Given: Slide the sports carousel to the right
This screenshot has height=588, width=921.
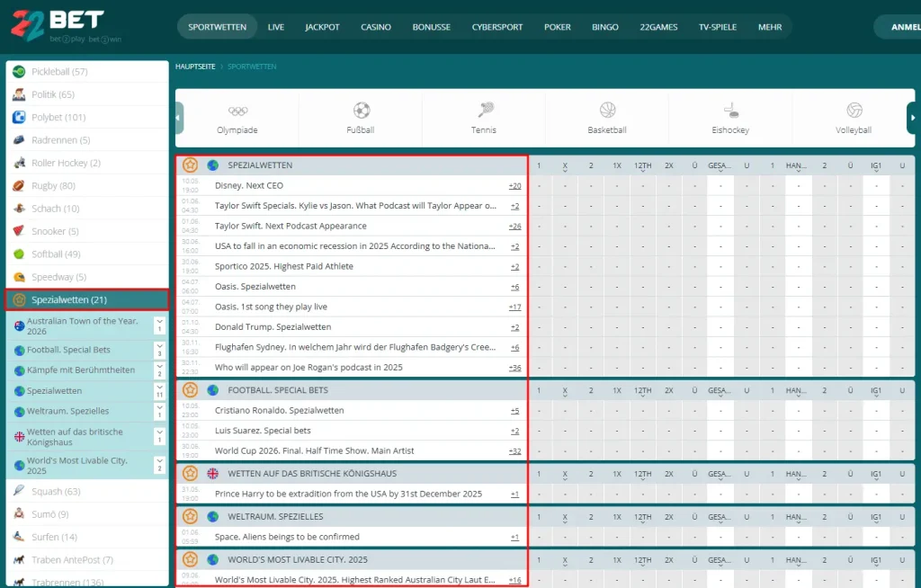Looking at the screenshot, I should (912, 118).
